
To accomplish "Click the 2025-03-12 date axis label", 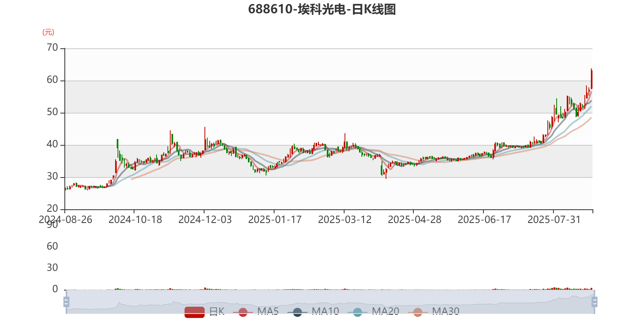I will 345,220.
